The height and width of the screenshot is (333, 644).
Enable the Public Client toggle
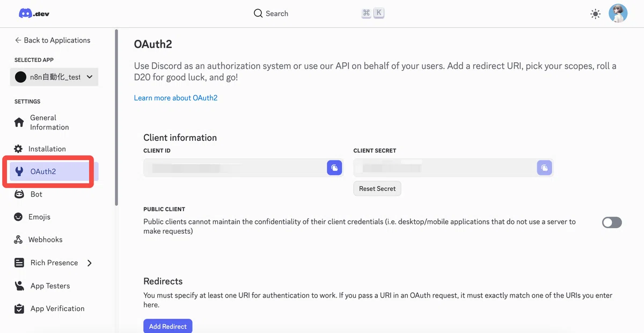tap(612, 222)
